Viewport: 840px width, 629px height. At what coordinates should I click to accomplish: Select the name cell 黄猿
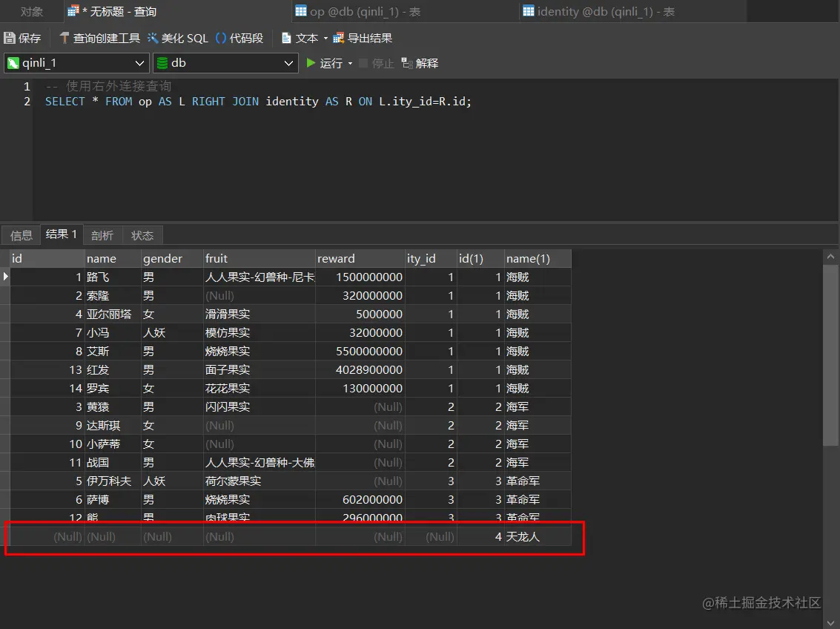(x=113, y=406)
